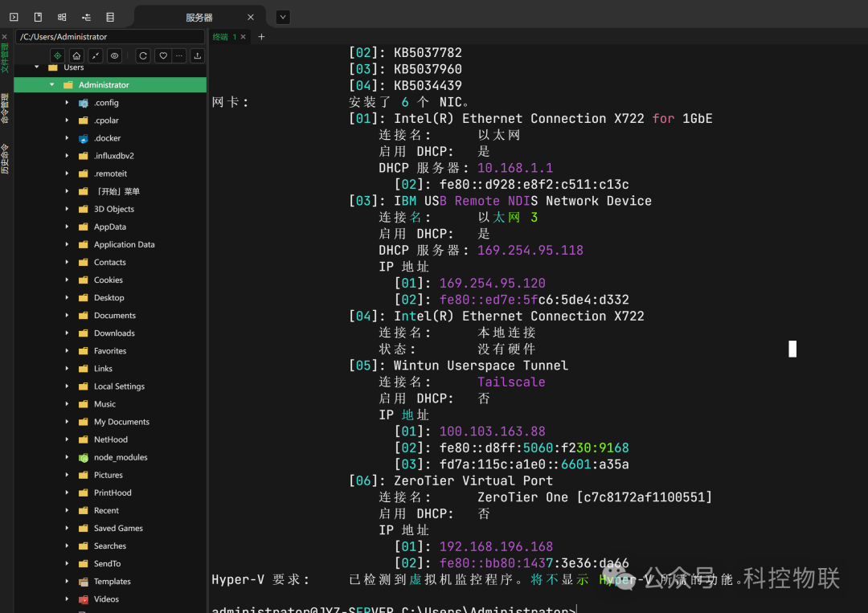Select the node_modules folder
868x613 pixels.
tap(120, 457)
